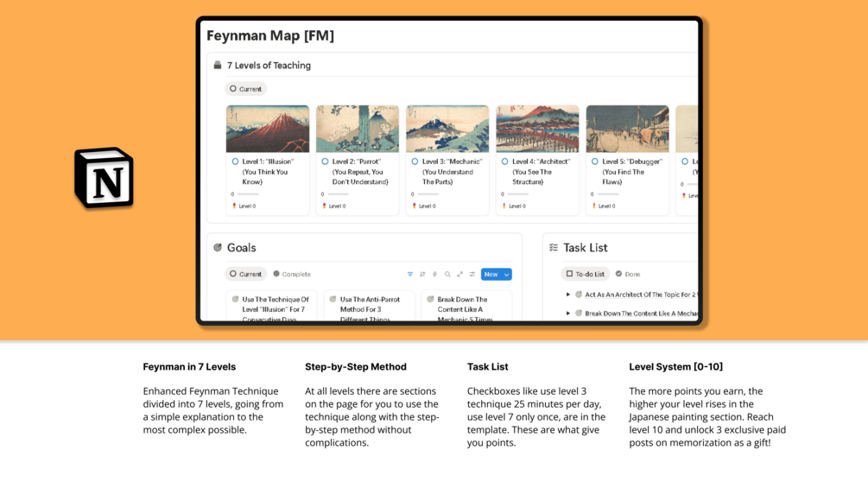
Task: Click the "Step-by-Step Method" heading
Action: tap(356, 367)
